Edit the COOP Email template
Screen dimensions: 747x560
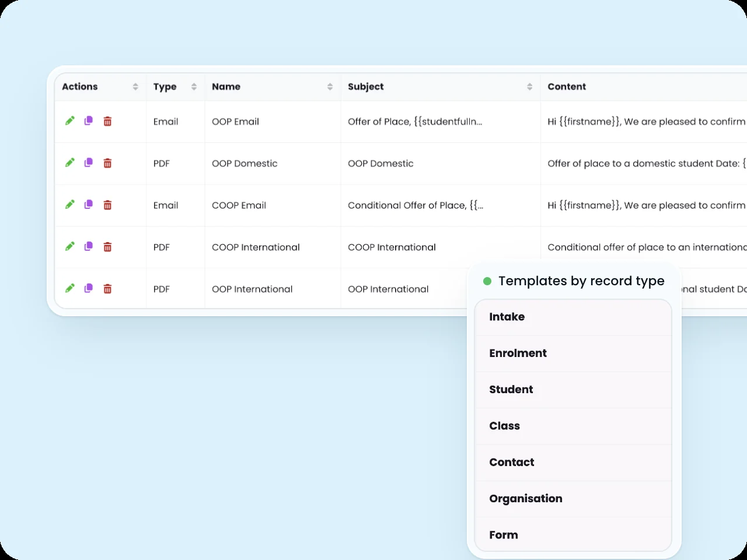70,204
